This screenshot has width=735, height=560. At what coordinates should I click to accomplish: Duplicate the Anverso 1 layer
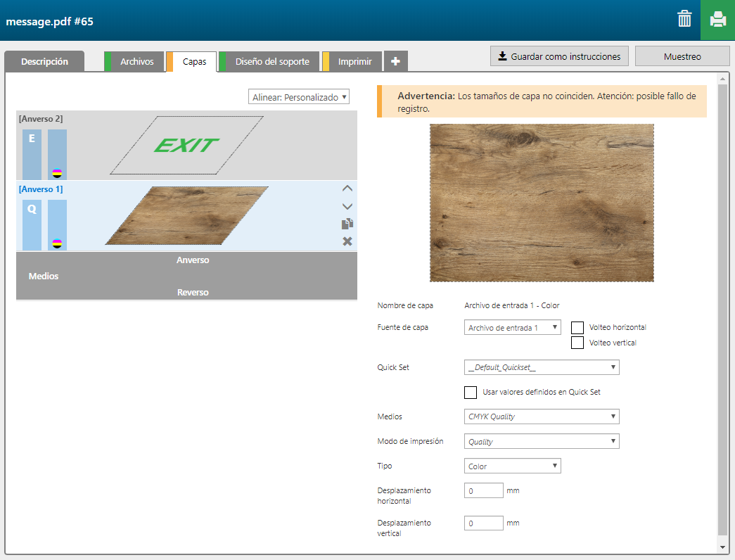(x=347, y=224)
